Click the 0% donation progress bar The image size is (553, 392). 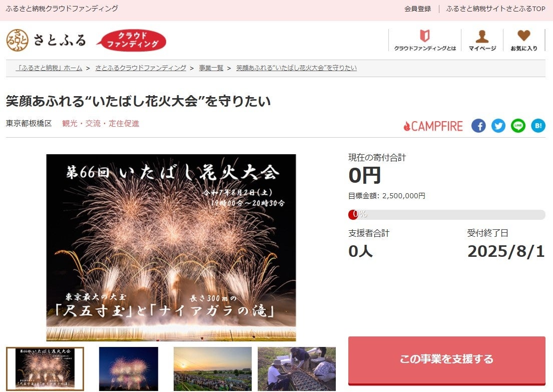tap(445, 215)
